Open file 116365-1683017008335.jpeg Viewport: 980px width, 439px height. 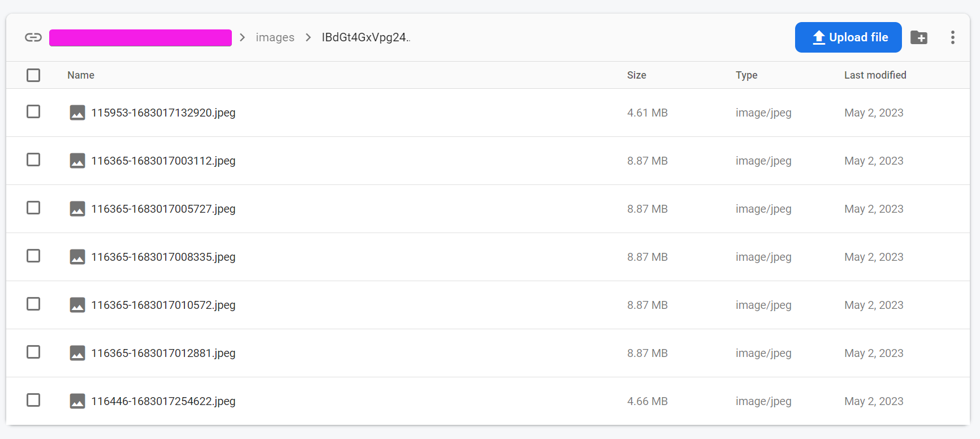pos(163,257)
